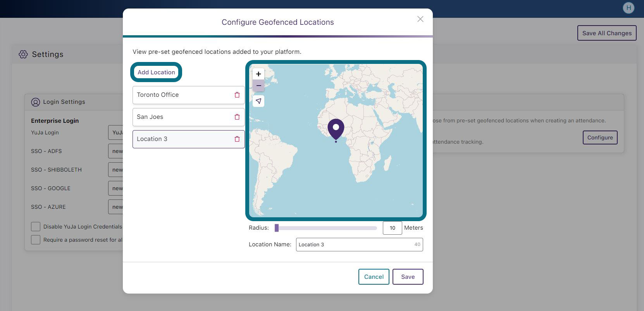This screenshot has height=311, width=644.
Task: Add a new location
Action: [156, 72]
